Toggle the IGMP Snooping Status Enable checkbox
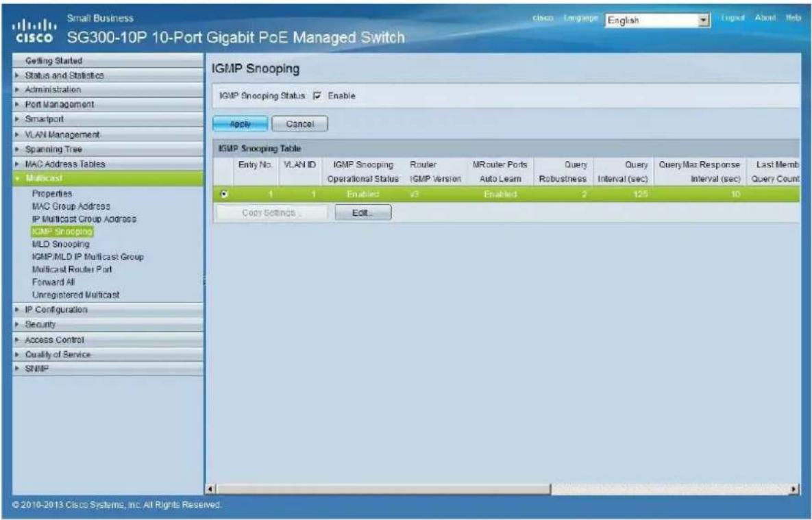The width and height of the screenshot is (812, 520). pyautogui.click(x=317, y=96)
